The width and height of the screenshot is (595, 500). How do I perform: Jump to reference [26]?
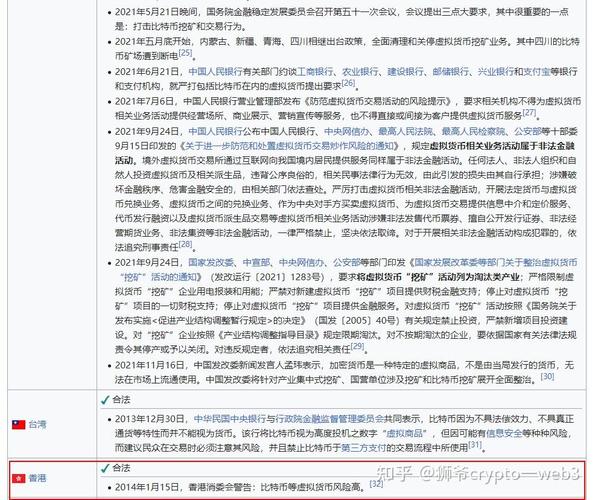pos(348,83)
